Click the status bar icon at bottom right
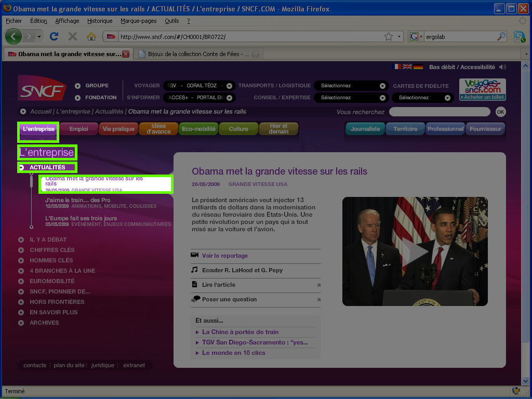Screen dimensions: 532x399 click(x=516, y=391)
